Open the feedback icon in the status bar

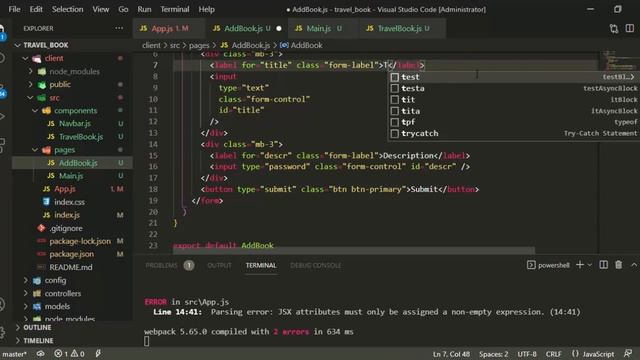(x=628, y=353)
